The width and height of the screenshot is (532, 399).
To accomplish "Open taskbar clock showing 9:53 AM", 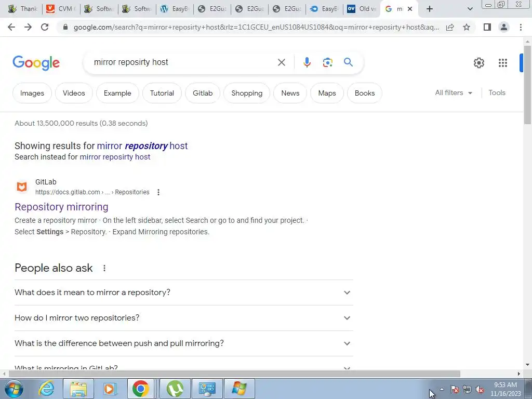I will (505, 389).
